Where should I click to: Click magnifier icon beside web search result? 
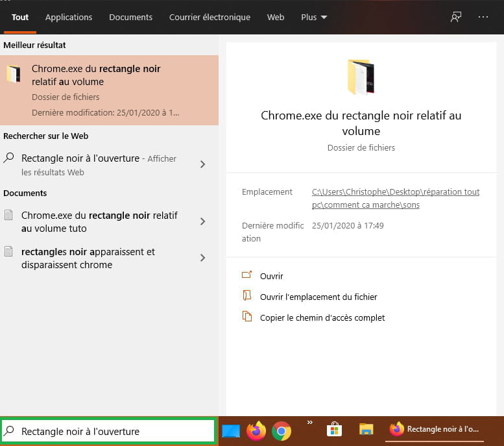pos(9,158)
